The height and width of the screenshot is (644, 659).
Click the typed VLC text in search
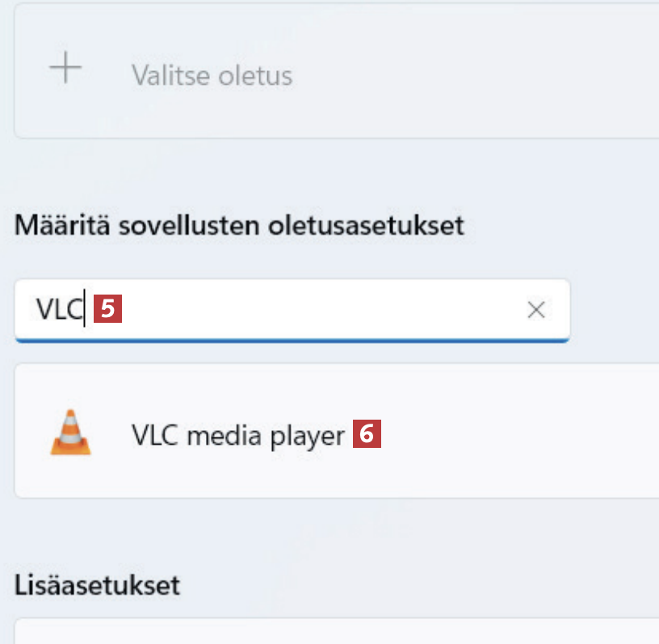click(59, 310)
